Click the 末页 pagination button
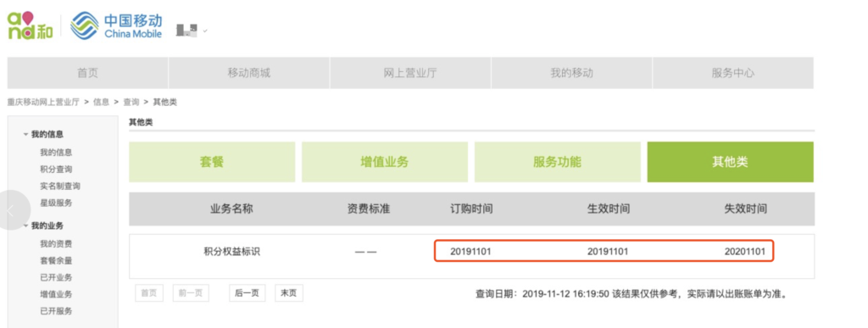Image resolution: width=868 pixels, height=328 pixels. tap(289, 293)
